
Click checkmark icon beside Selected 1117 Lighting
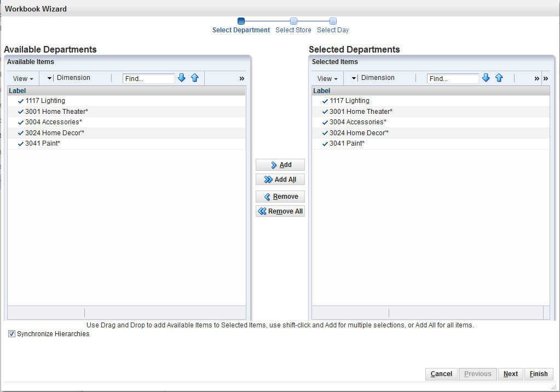click(x=325, y=101)
